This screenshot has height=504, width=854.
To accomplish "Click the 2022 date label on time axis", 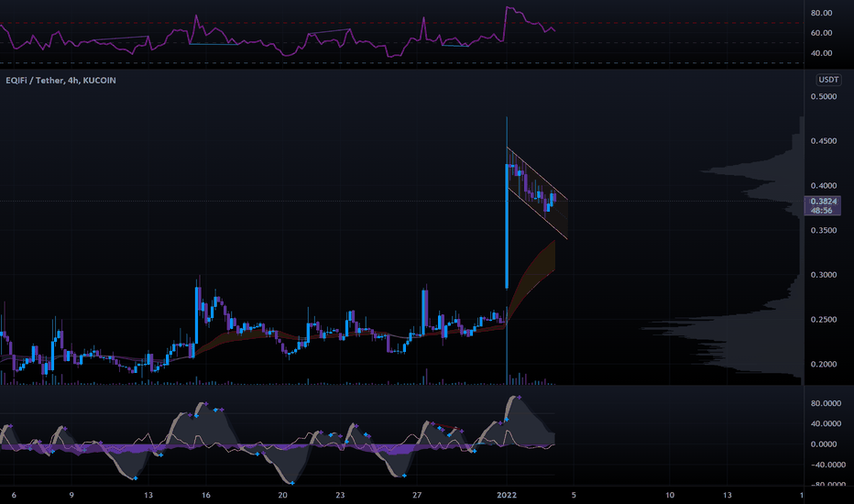I will (507, 495).
